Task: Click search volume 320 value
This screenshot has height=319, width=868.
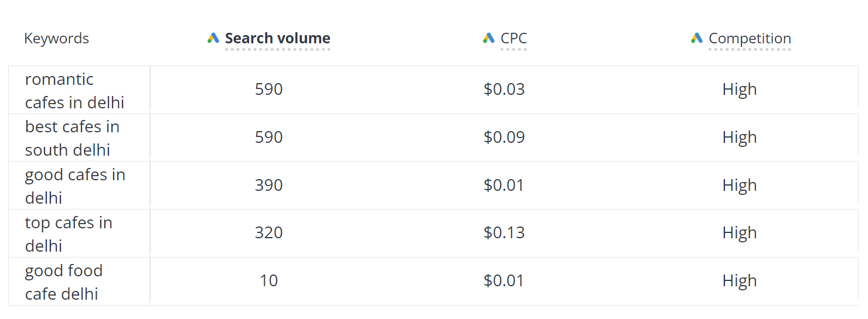Action: click(x=269, y=233)
